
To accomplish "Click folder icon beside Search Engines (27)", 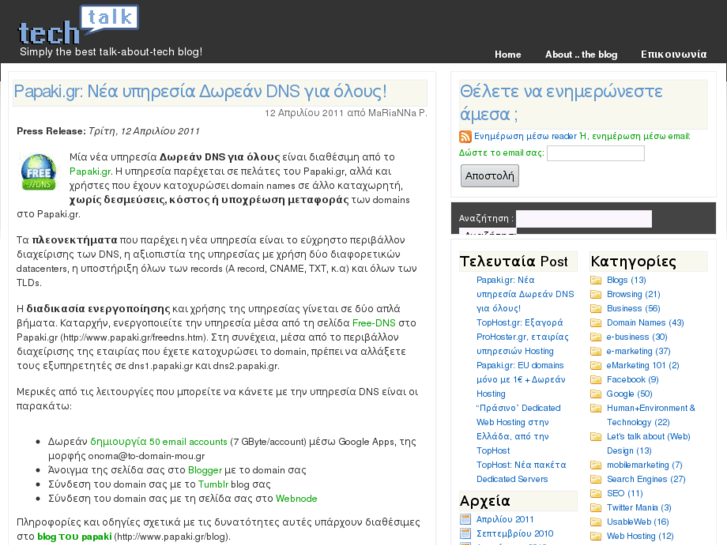I will point(596,480).
